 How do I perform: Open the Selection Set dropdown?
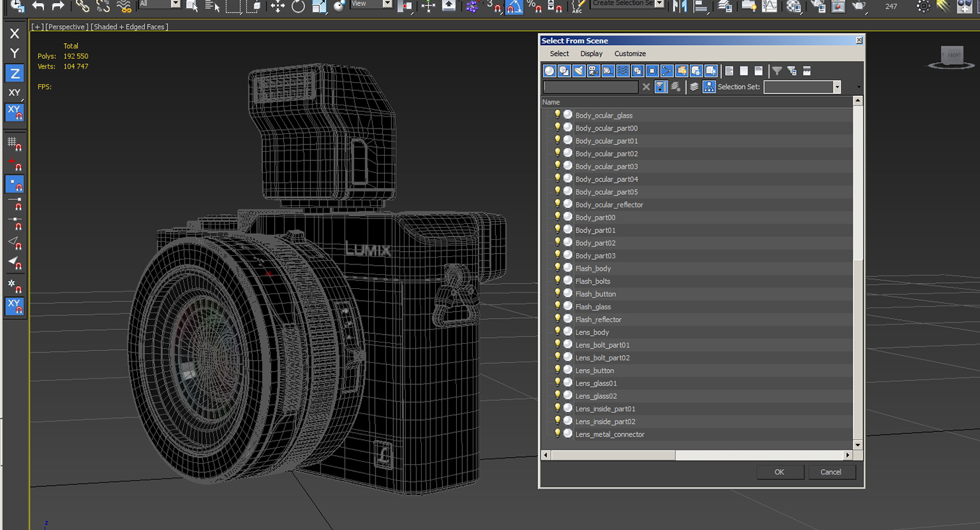pos(837,87)
